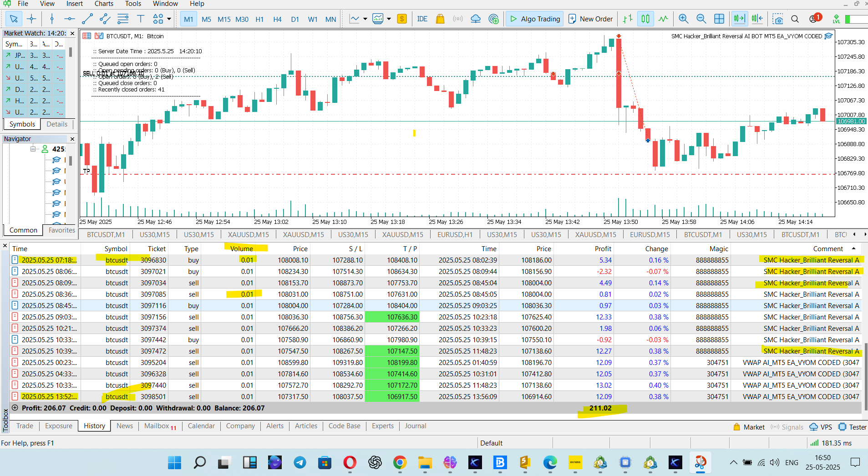868x476 pixels.
Task: Expand the chart type dropdown arrow
Action: click(365, 19)
